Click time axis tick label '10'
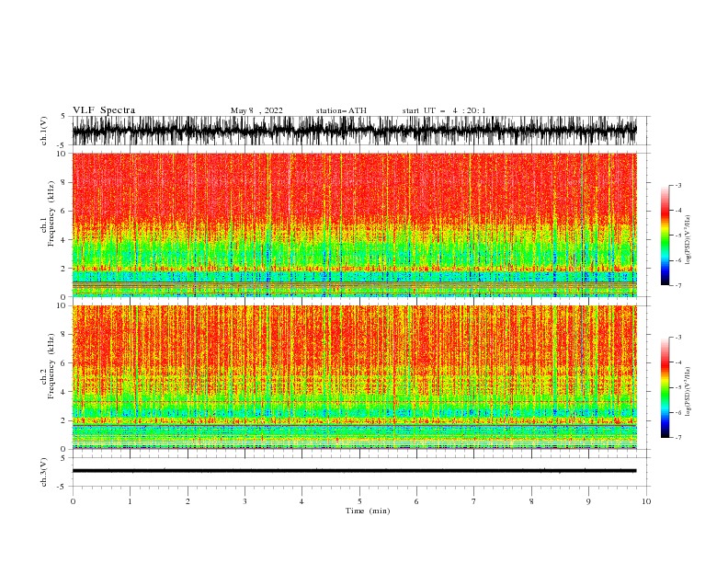Screen dimensions: 728x563 pos(646,501)
